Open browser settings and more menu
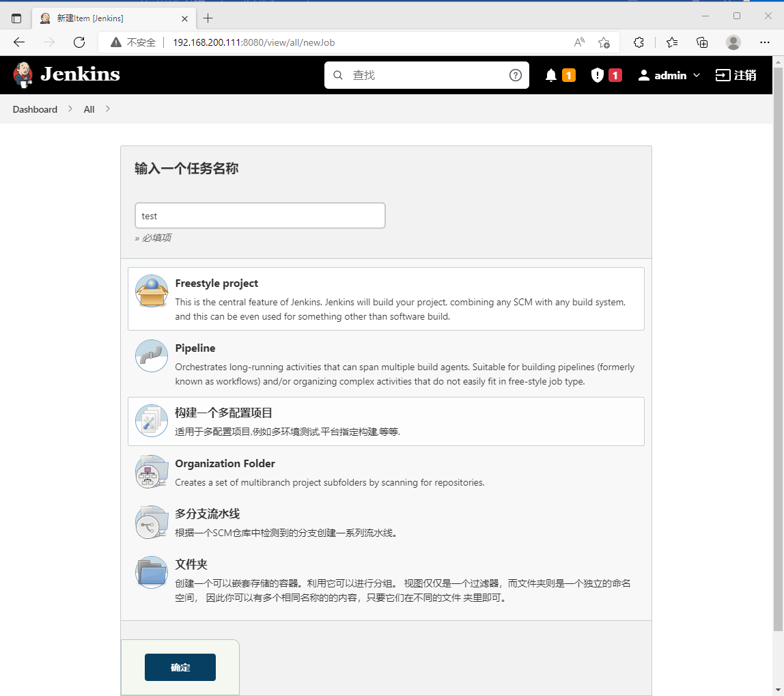 coord(764,42)
